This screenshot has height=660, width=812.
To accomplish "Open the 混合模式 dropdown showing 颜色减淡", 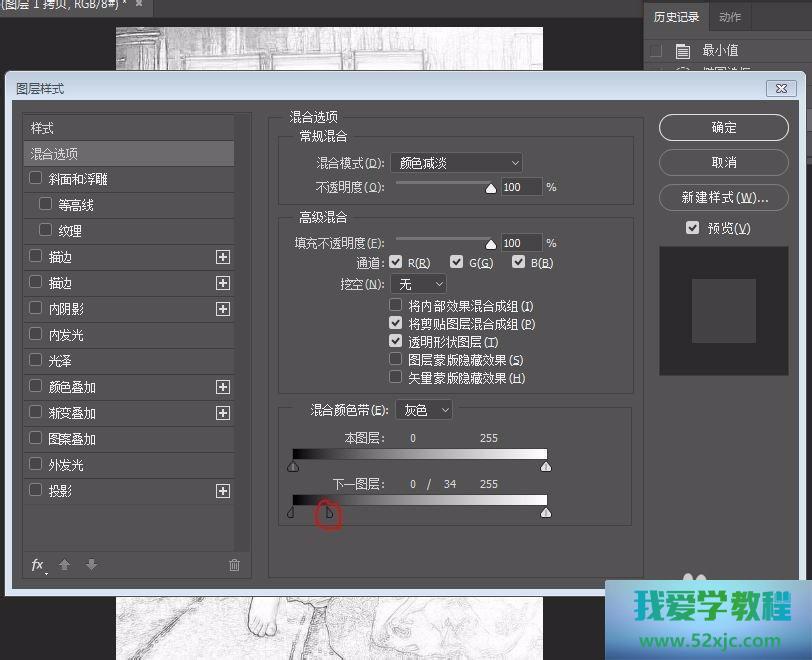I will point(456,163).
